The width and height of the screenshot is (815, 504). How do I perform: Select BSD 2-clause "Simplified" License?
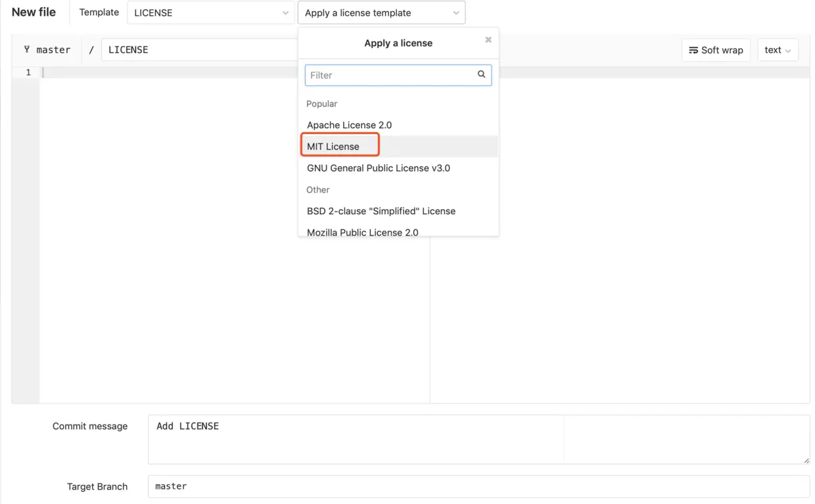(x=381, y=211)
